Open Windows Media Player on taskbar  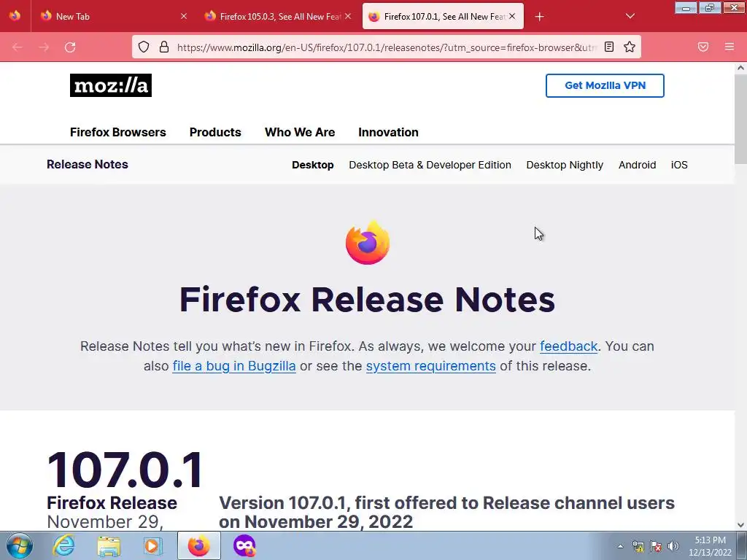pos(153,545)
